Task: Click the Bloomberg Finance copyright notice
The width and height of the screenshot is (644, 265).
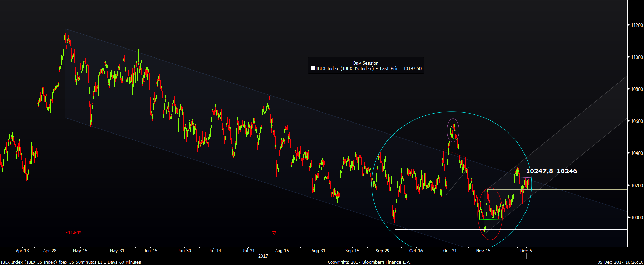Action: (x=369, y=262)
